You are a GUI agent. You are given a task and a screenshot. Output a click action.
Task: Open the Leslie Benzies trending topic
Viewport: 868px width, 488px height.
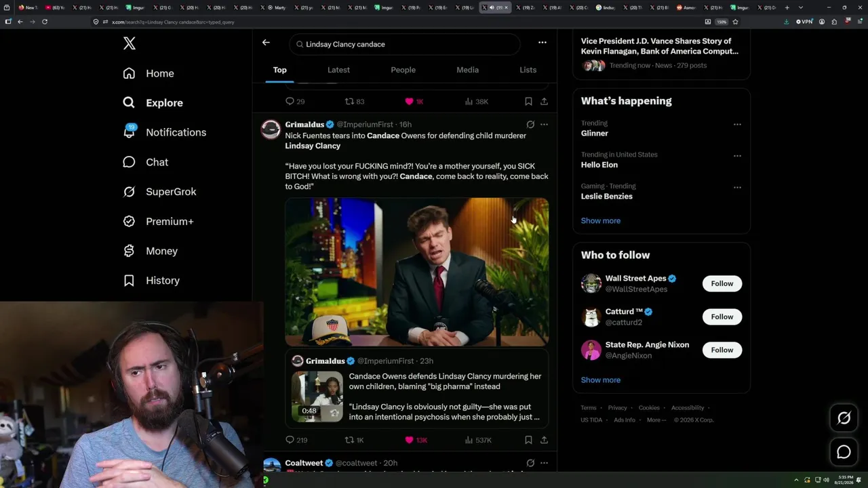[607, 197]
